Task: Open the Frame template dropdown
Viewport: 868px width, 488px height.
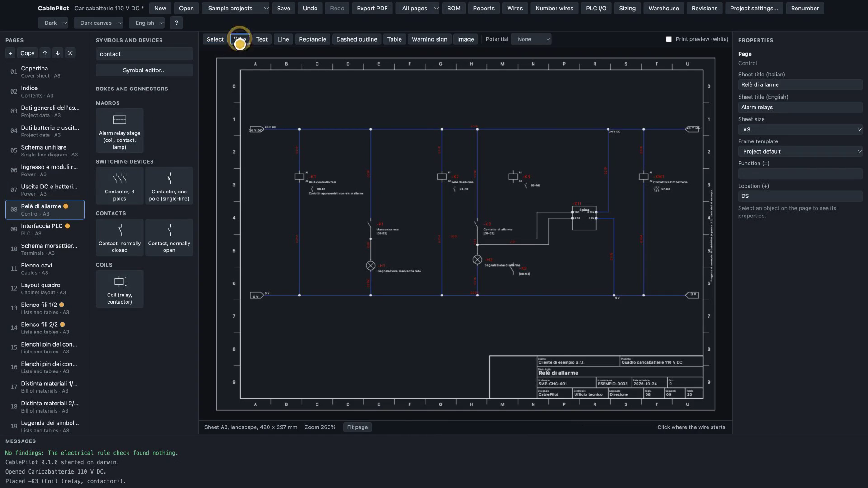Action: click(800, 152)
